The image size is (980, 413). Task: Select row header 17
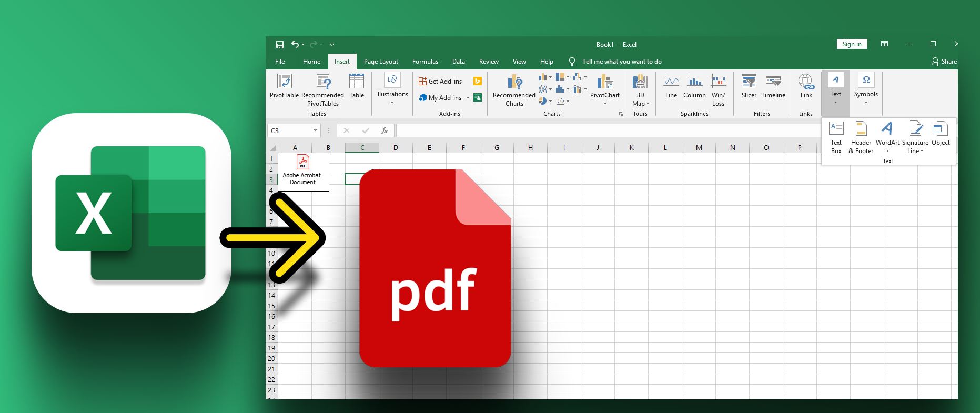(271, 327)
